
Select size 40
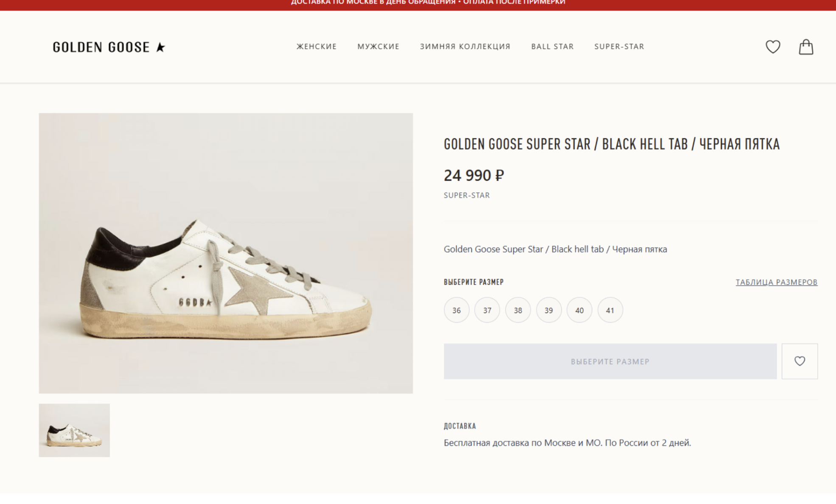579,310
